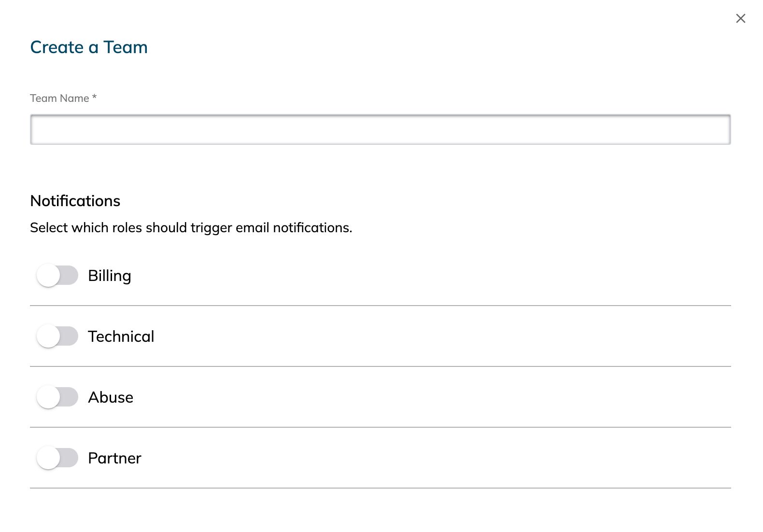Click the Create a Team heading

tap(89, 47)
